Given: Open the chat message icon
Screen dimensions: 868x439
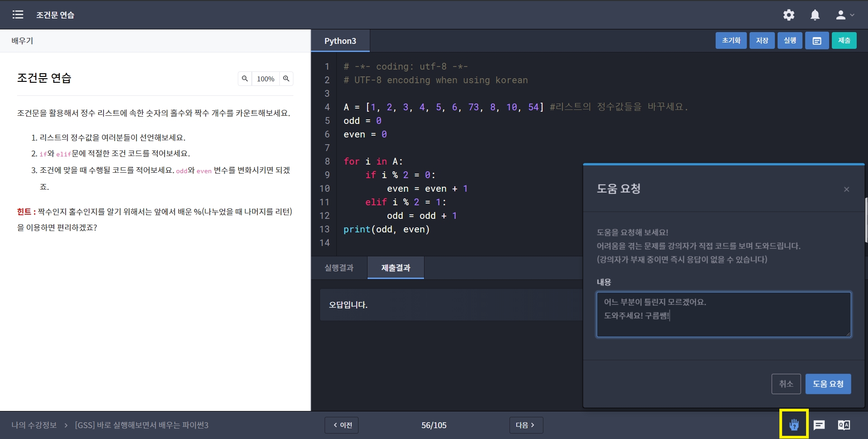Looking at the screenshot, I should (819, 425).
